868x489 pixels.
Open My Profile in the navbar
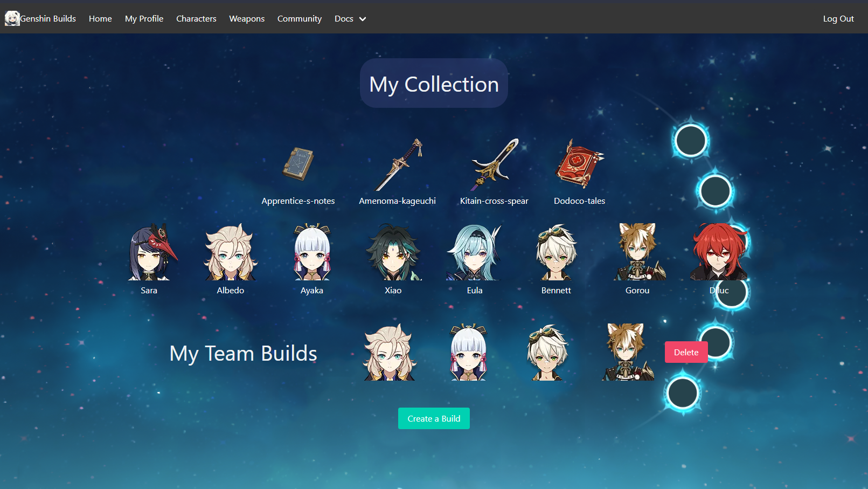click(x=144, y=18)
